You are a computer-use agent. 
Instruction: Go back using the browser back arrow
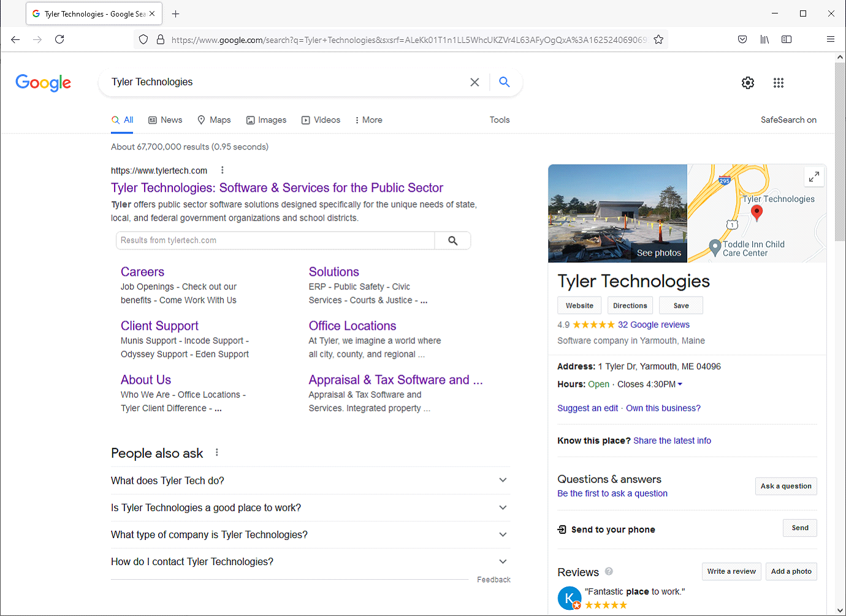(15, 39)
